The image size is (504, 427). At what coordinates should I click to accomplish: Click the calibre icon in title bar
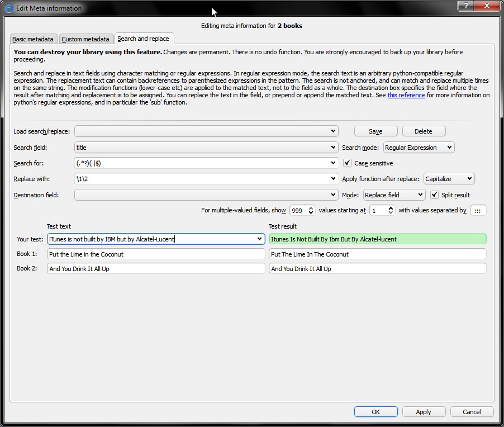[9, 8]
